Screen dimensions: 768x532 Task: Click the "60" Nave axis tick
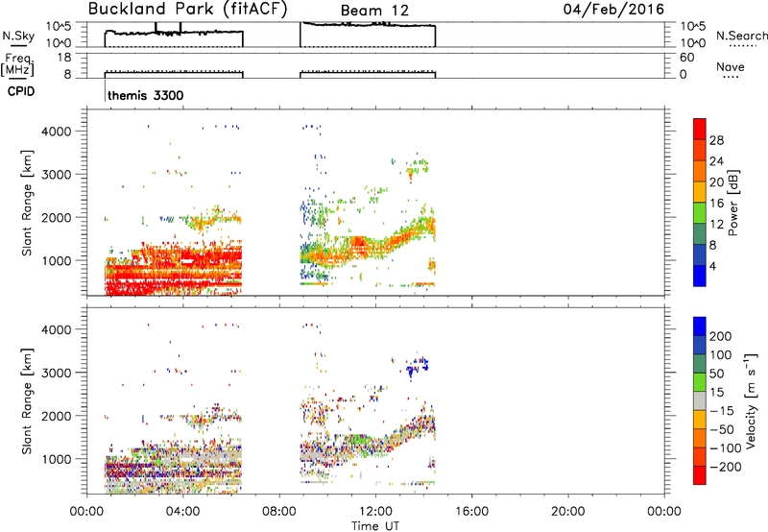(687, 58)
